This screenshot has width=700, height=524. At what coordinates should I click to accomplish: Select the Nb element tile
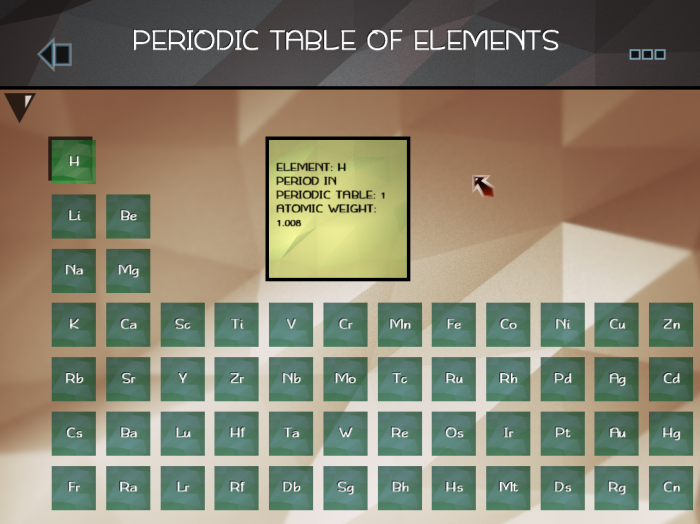tap(291, 379)
